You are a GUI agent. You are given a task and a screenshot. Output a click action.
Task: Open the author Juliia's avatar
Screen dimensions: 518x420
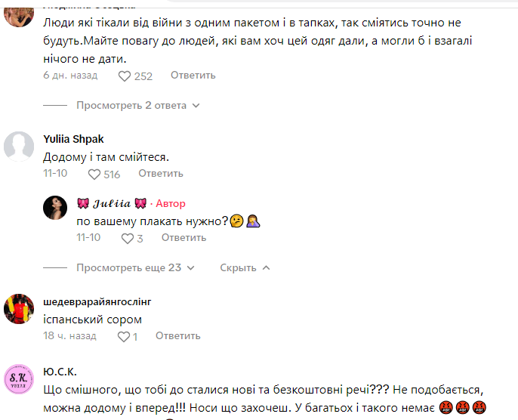[55, 208]
